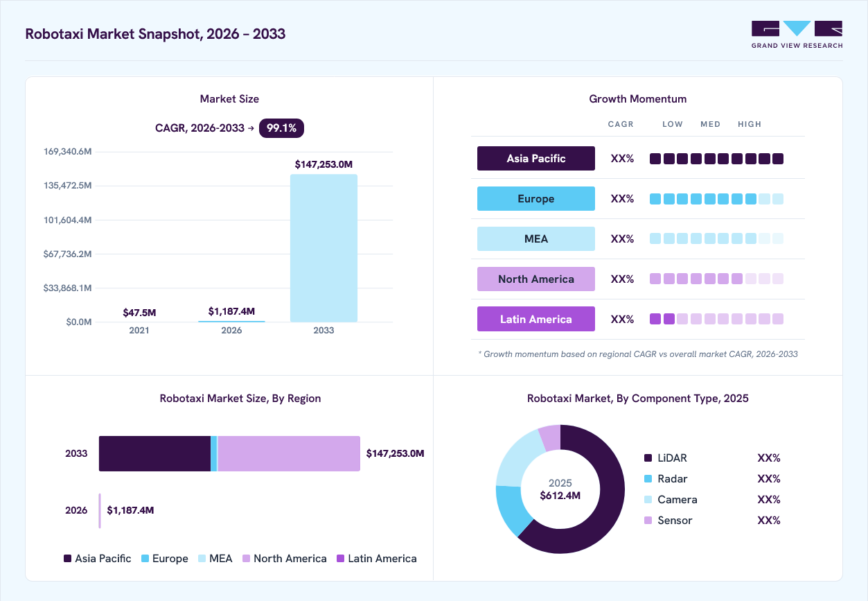The image size is (868, 601).
Task: Click the Asia Pacific region label
Action: click(536, 158)
